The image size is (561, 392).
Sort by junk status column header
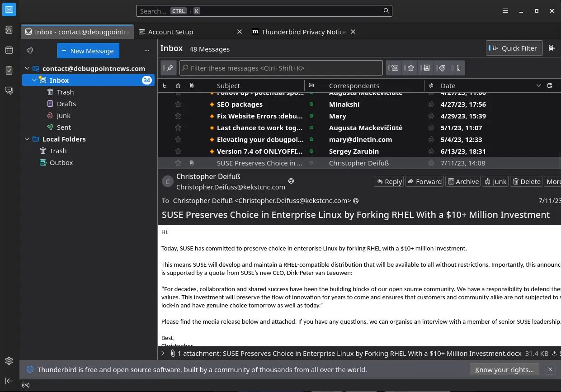(431, 85)
